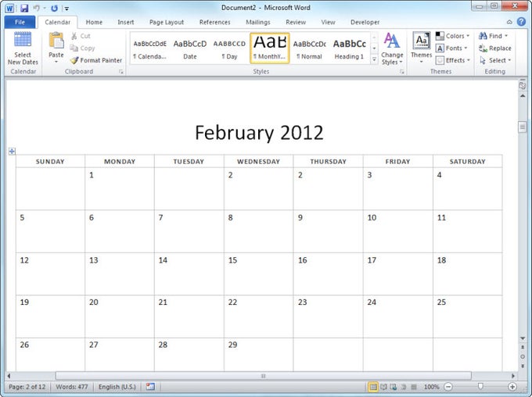
Task: Click the Page: 2 of 12 indicator
Action: tap(27, 387)
